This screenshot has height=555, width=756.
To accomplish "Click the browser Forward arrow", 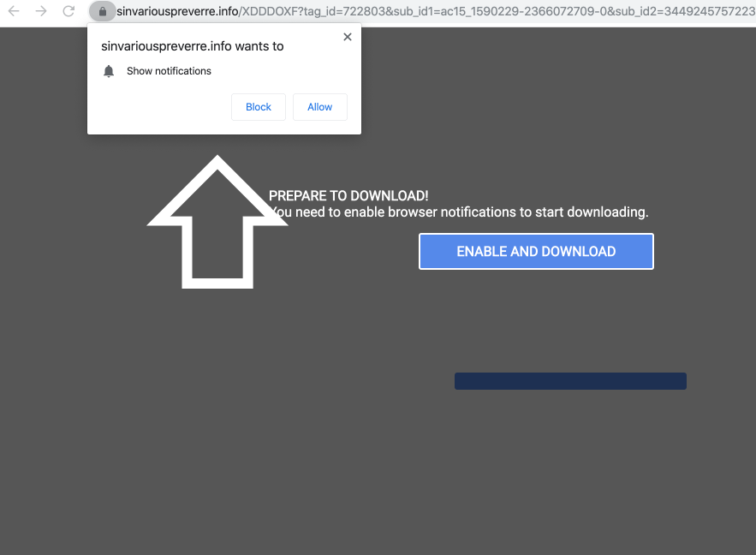I will click(x=41, y=11).
